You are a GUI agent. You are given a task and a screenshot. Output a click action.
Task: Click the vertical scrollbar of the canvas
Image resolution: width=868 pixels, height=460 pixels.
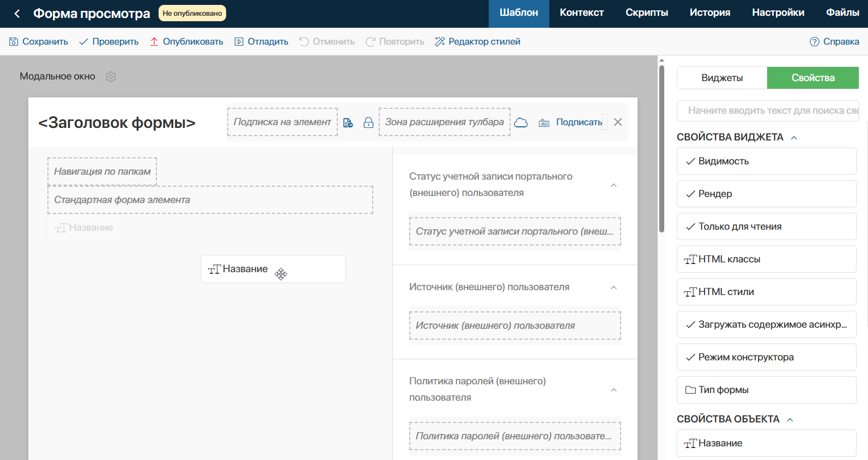coord(661,149)
